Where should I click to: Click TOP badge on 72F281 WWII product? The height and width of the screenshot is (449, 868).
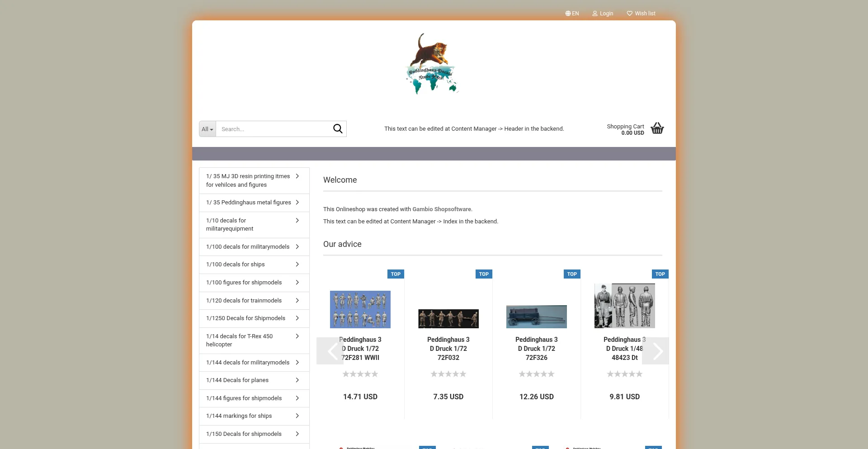(396, 274)
